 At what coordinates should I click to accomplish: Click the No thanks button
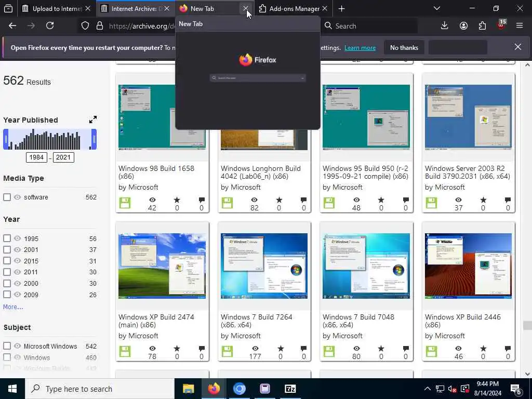(404, 47)
